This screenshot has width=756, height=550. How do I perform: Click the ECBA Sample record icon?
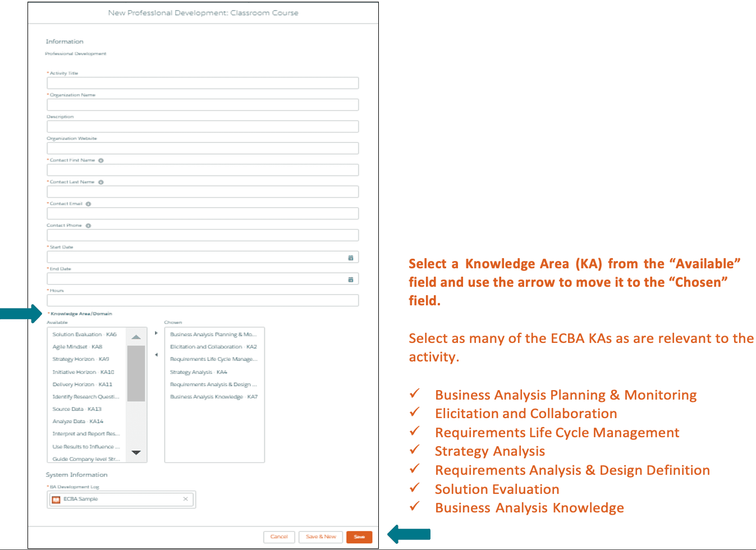[56, 499]
